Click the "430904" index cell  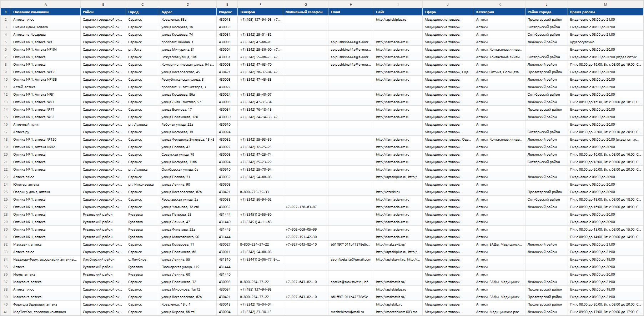227,49
